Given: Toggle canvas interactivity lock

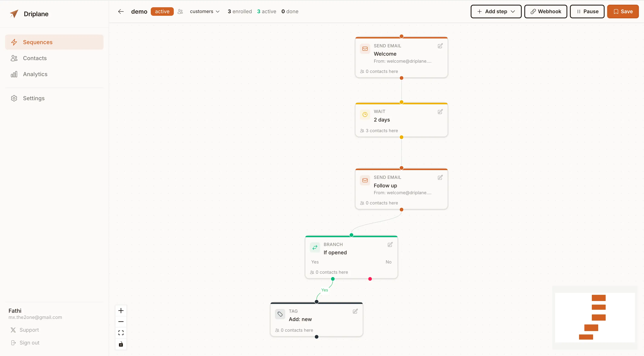Looking at the screenshot, I should click(x=121, y=344).
